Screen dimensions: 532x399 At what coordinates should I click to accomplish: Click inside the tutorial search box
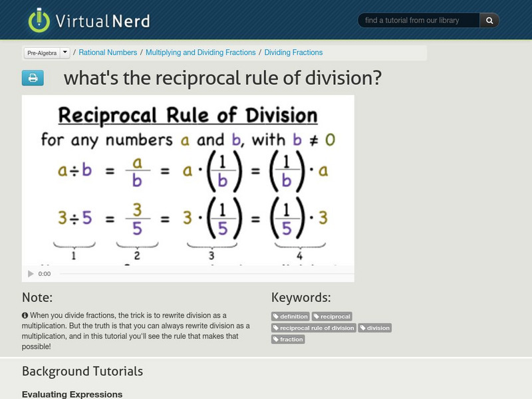(419, 20)
